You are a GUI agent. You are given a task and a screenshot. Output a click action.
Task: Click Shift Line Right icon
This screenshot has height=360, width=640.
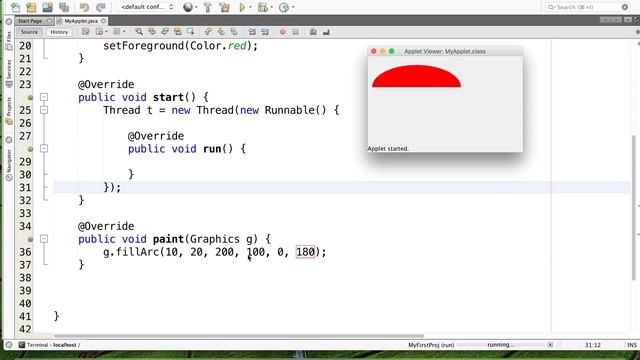coord(265,31)
